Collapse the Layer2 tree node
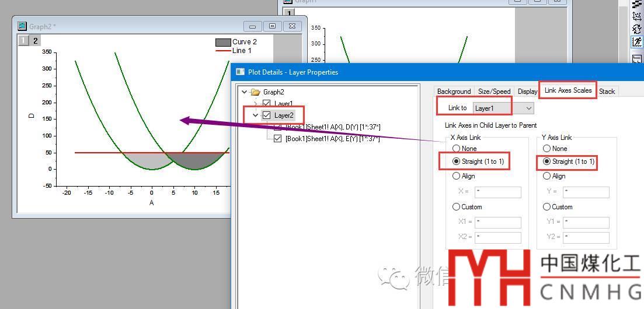 tap(256, 115)
